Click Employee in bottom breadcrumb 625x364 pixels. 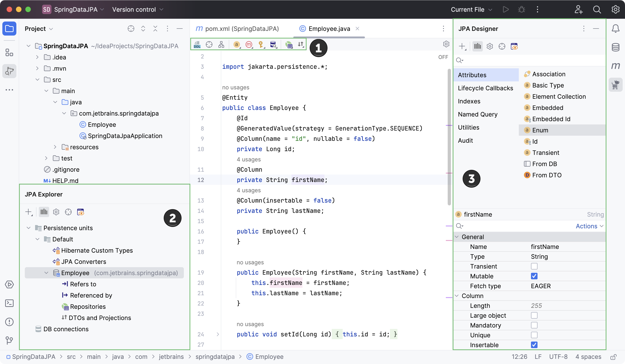coord(265,357)
